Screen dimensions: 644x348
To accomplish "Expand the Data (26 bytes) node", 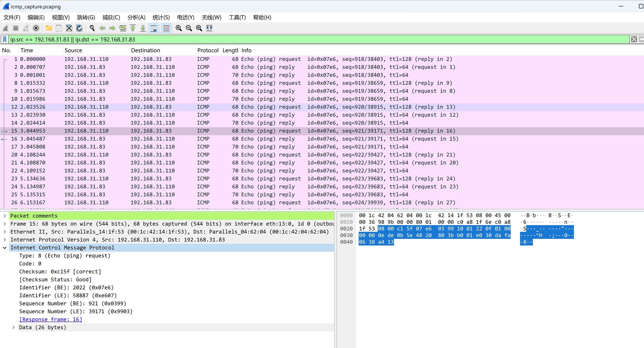I will coord(13,327).
